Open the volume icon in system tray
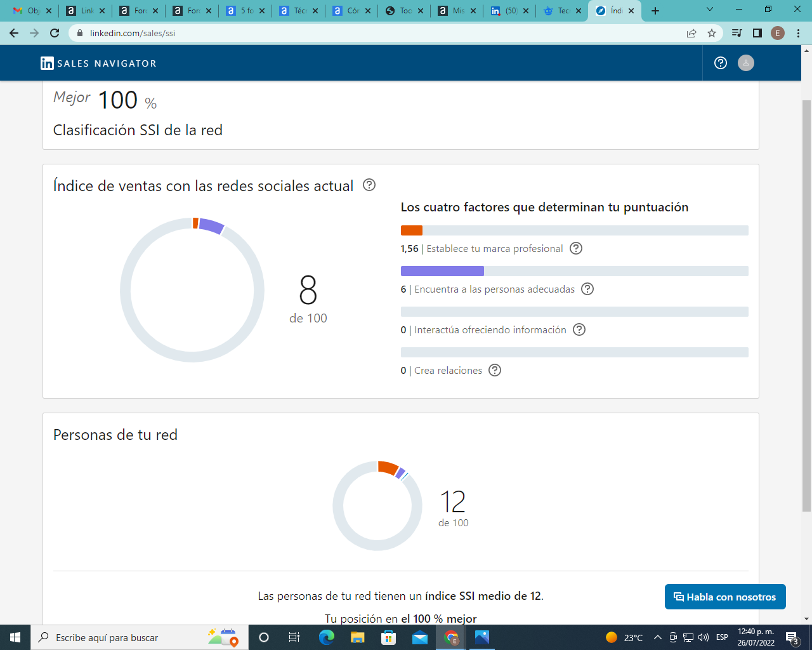 click(704, 637)
